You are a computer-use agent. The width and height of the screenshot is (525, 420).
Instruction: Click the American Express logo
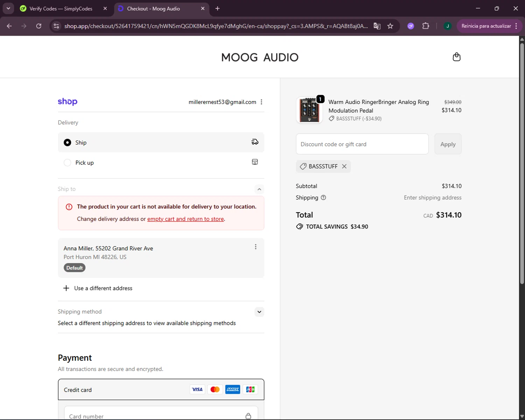pos(233,389)
